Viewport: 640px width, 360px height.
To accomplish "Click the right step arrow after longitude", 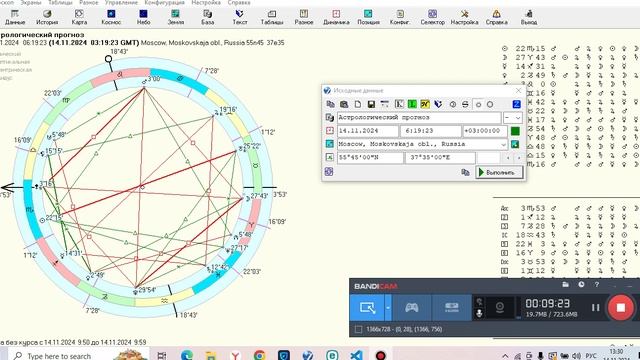I will coord(519,158).
